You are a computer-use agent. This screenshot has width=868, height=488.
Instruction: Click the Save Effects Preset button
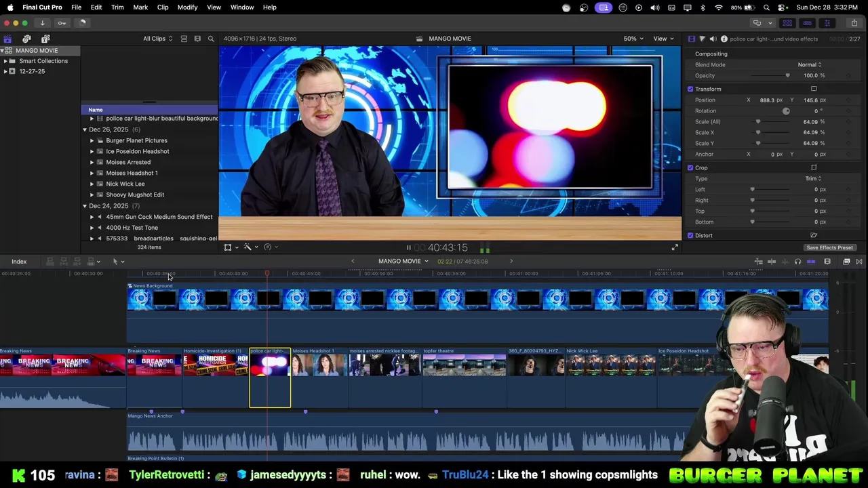click(x=829, y=247)
